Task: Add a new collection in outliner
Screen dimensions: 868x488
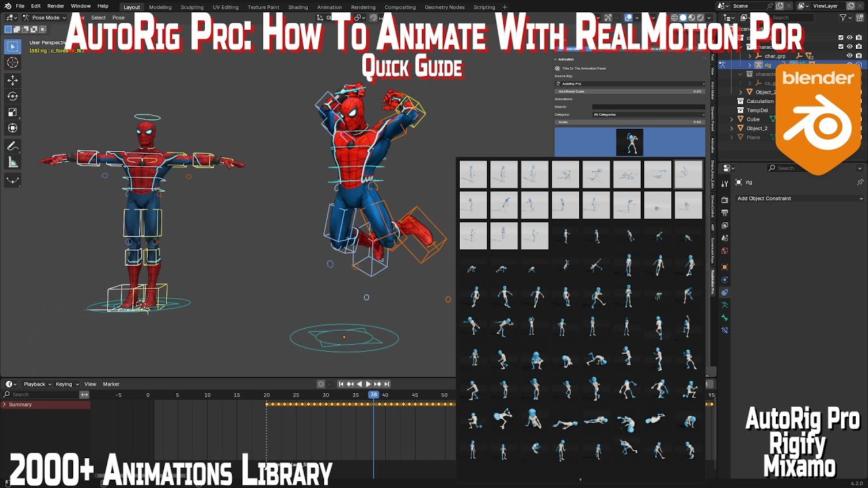Action: tap(860, 18)
